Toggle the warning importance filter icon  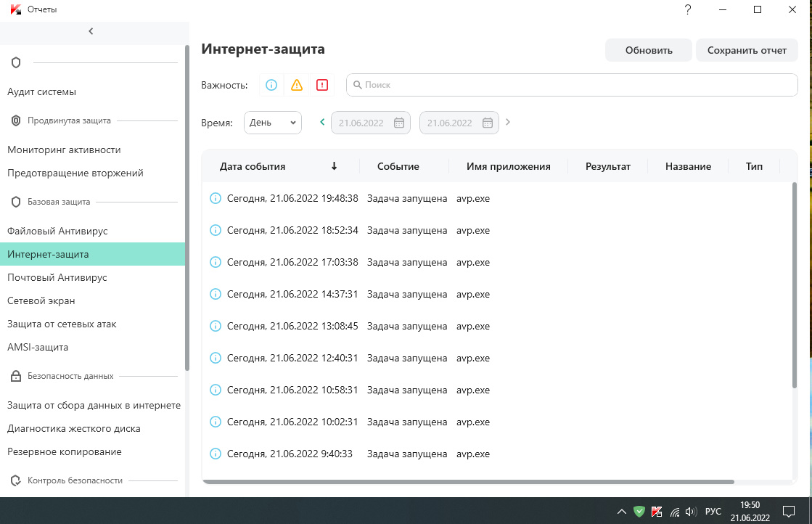click(297, 85)
